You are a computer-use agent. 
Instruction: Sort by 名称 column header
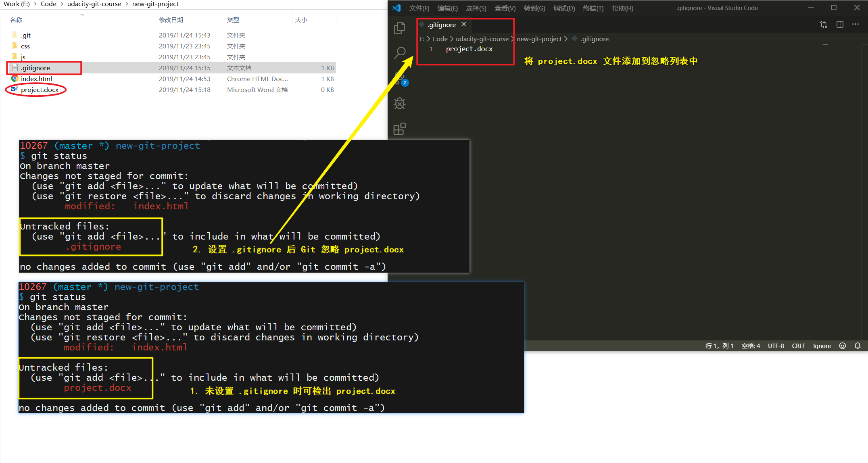(16, 20)
